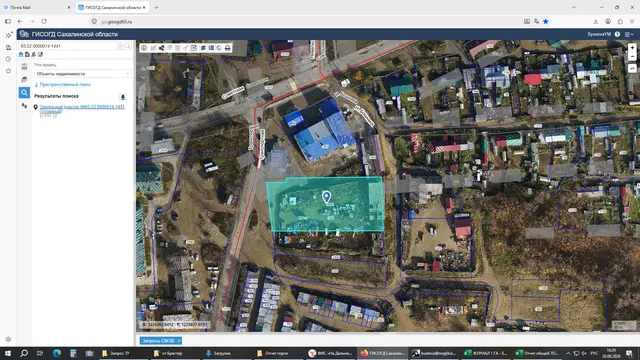Open the browser extensions icon
The width and height of the screenshot is (640, 360).
pyautogui.click(x=620, y=21)
